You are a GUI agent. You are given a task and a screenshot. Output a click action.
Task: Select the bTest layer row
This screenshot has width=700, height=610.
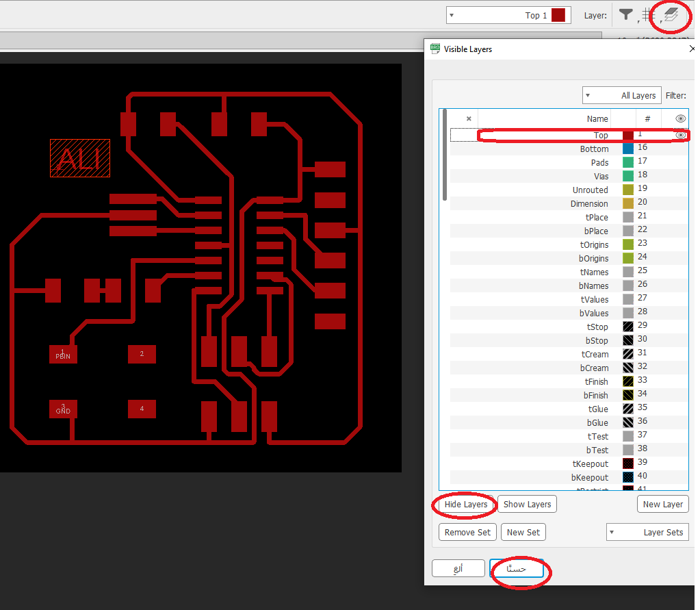(569, 450)
